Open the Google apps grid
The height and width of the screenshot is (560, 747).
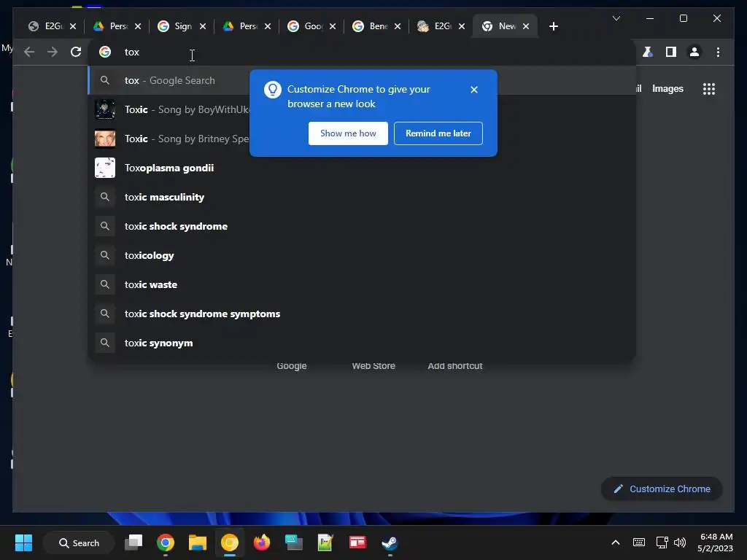point(709,88)
